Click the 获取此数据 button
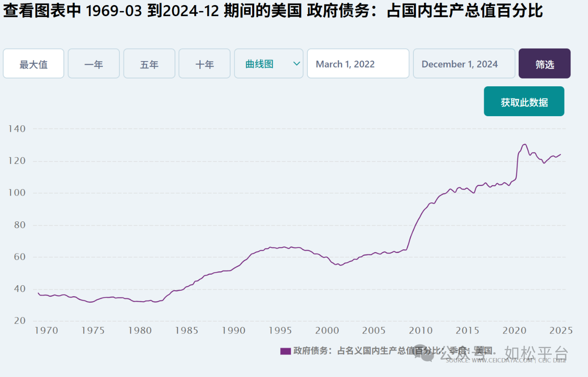 click(524, 101)
